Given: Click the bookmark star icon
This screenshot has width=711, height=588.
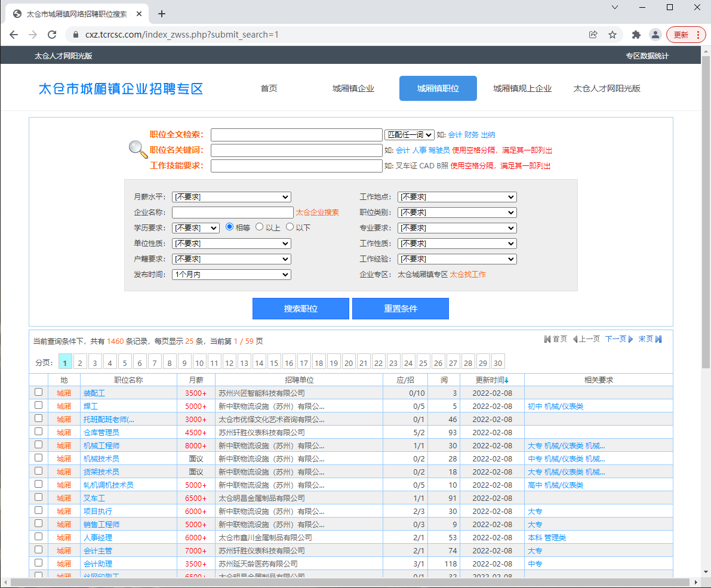Looking at the screenshot, I should tap(612, 35).
